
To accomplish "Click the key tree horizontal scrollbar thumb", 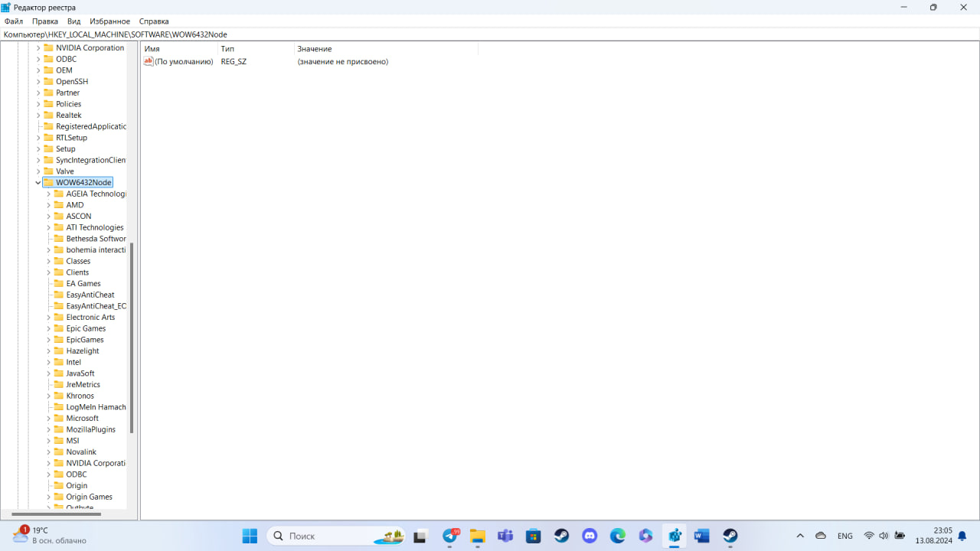I will tap(57, 514).
